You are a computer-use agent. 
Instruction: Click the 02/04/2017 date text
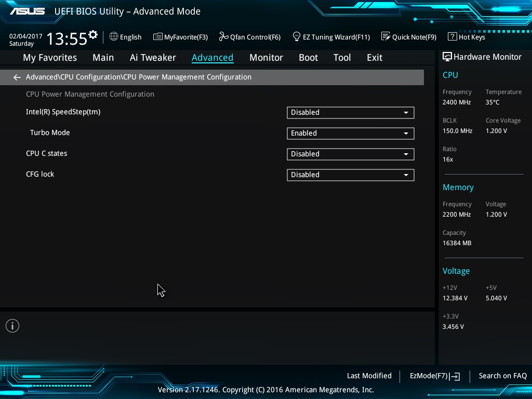pyautogui.click(x=26, y=36)
